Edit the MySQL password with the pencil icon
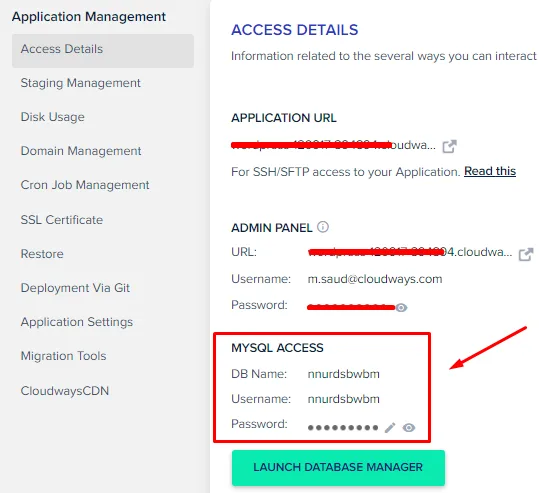This screenshot has width=539, height=493. coord(390,428)
